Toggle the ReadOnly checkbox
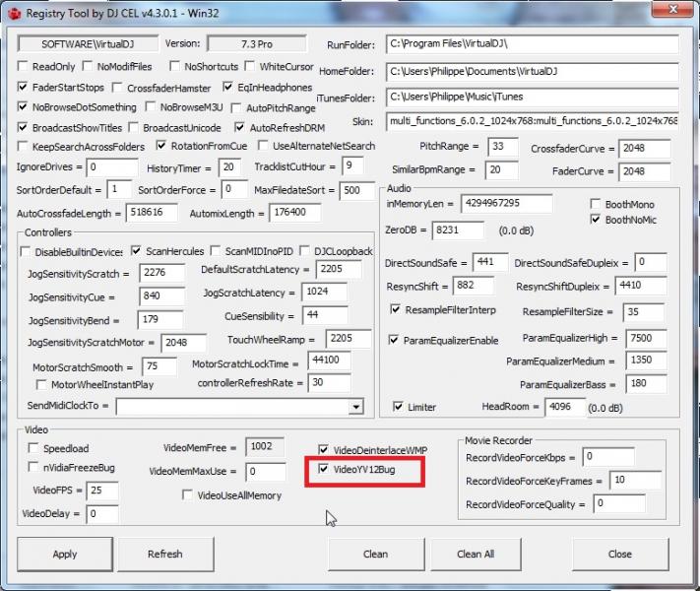The height and width of the screenshot is (591, 700). (23, 67)
